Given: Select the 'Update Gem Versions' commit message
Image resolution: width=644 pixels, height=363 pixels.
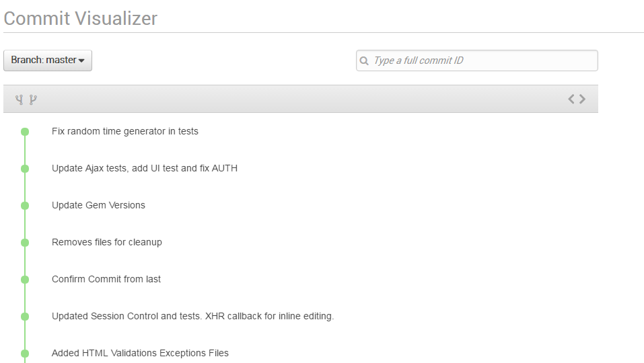Looking at the screenshot, I should click(98, 205).
